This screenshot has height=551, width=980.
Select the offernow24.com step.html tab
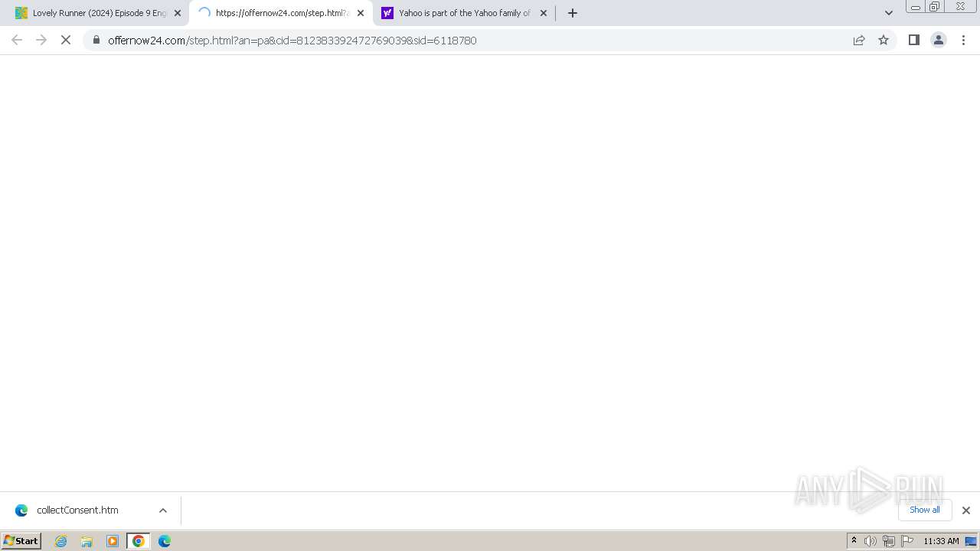click(x=280, y=13)
